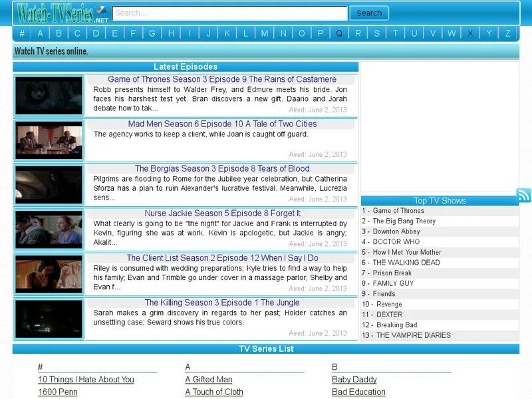The height and width of the screenshot is (399, 532).
Task: Open DEXTER top show
Action: tap(390, 315)
